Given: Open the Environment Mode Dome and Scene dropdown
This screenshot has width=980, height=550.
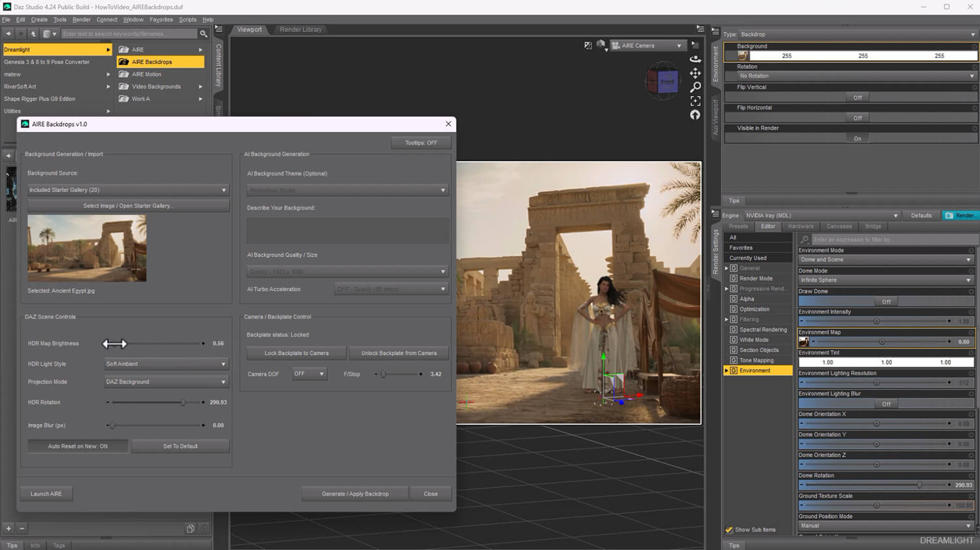Looking at the screenshot, I should [886, 260].
